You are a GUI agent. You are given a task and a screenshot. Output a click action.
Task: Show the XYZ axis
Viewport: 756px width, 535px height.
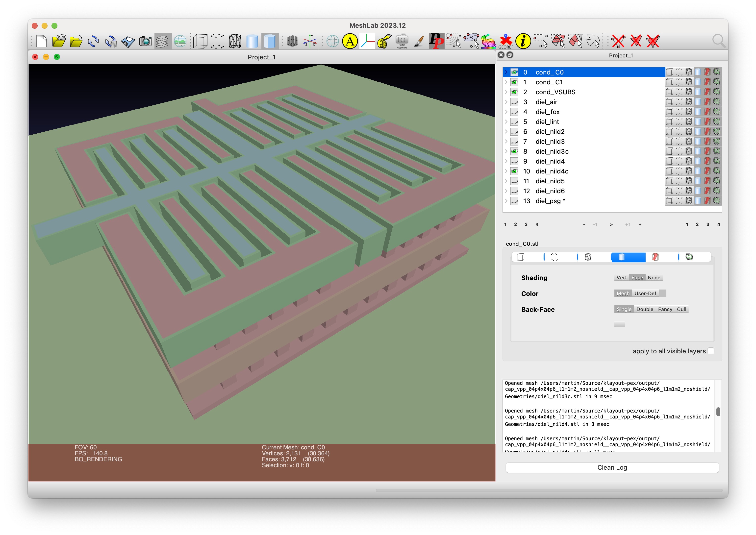(310, 41)
